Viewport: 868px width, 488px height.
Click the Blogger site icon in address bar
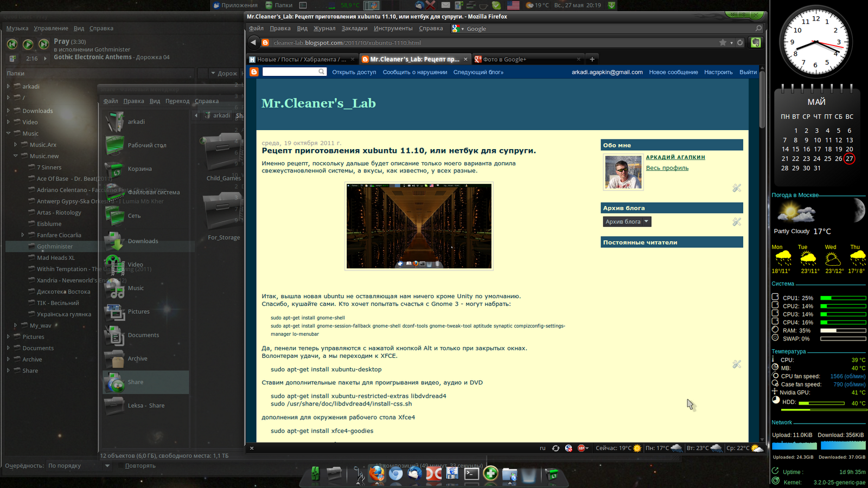[x=265, y=43]
